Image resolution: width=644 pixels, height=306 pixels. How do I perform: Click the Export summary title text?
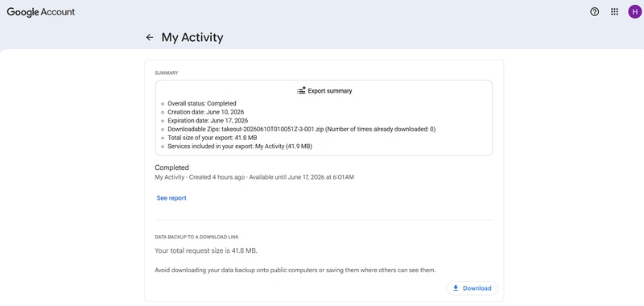330,91
